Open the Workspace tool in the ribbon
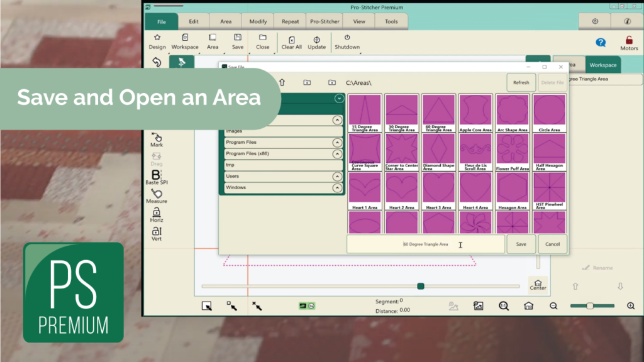This screenshot has height=362, width=644. pyautogui.click(x=185, y=38)
